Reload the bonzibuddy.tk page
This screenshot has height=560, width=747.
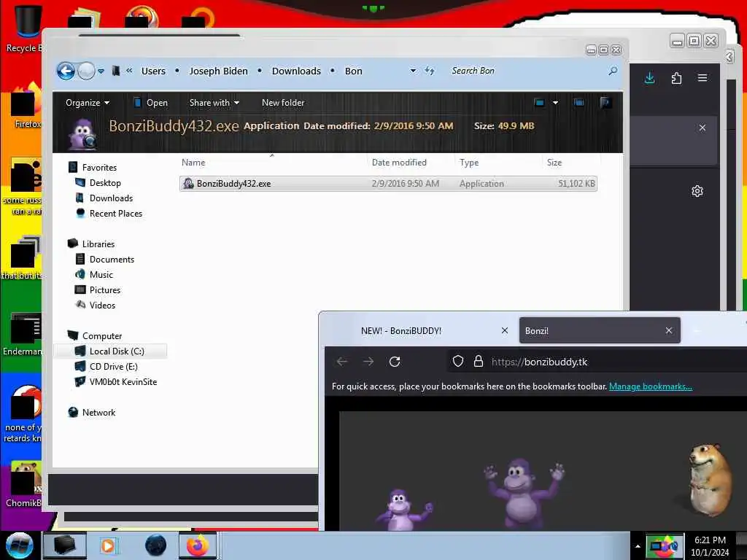coord(395,362)
